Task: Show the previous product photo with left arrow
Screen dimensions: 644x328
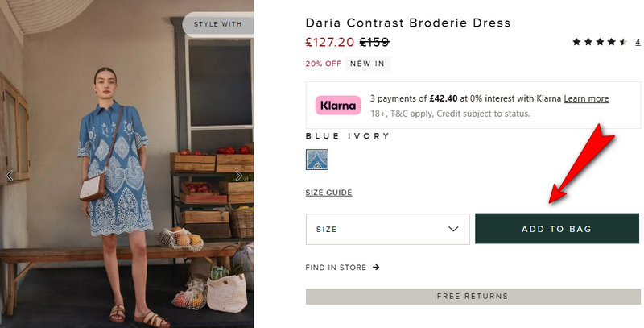Action: (10, 176)
